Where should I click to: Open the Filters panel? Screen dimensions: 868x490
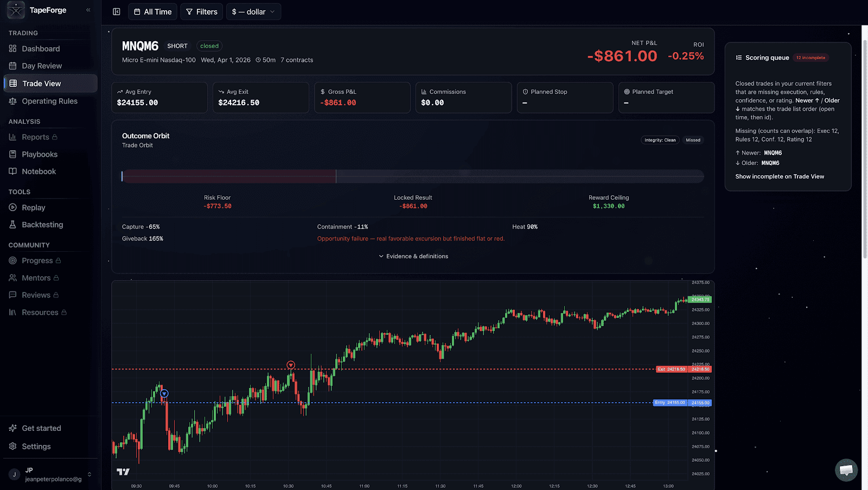201,12
